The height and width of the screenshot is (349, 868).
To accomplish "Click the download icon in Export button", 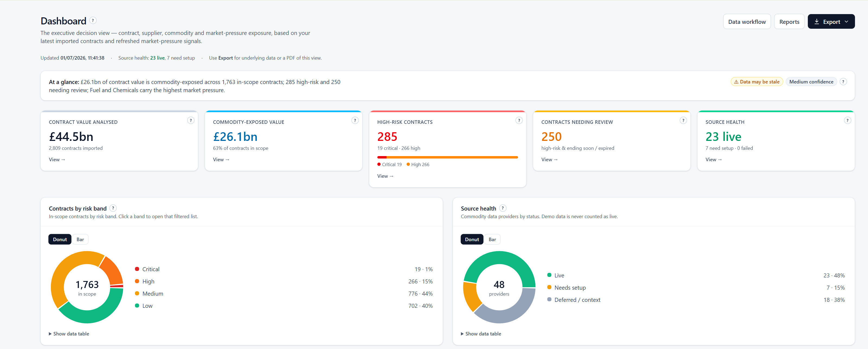I will 816,22.
